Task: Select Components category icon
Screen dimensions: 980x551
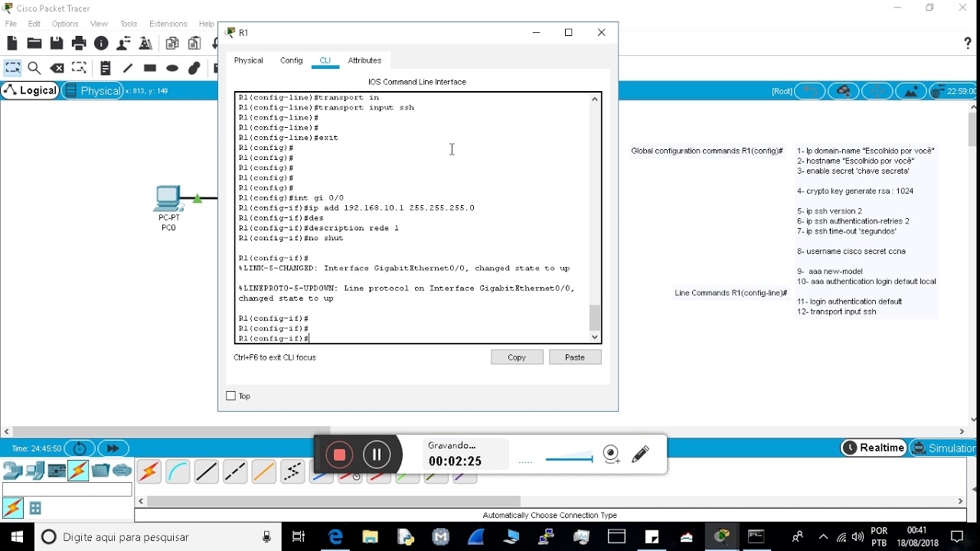Action: [57, 471]
